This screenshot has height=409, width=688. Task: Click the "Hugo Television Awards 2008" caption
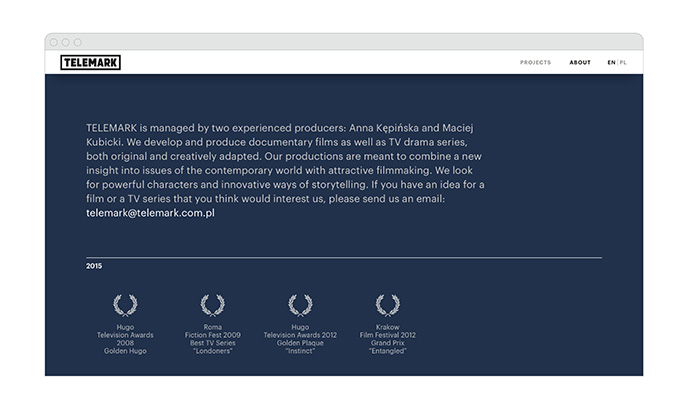(125, 335)
